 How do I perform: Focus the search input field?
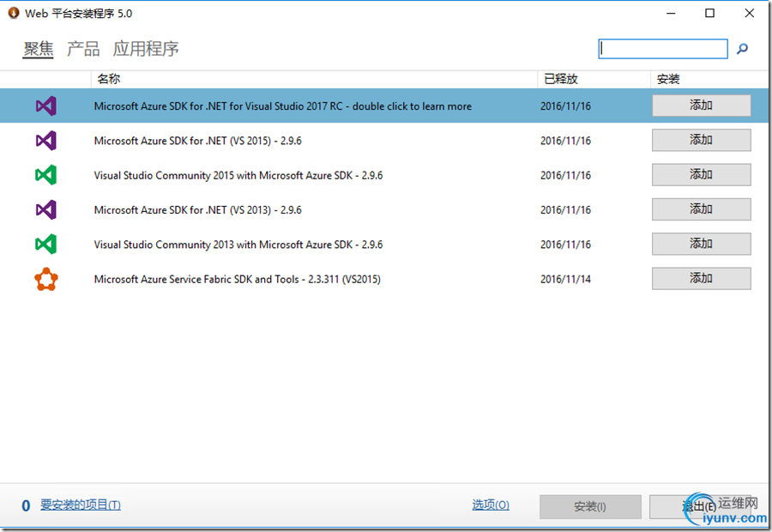tap(663, 49)
